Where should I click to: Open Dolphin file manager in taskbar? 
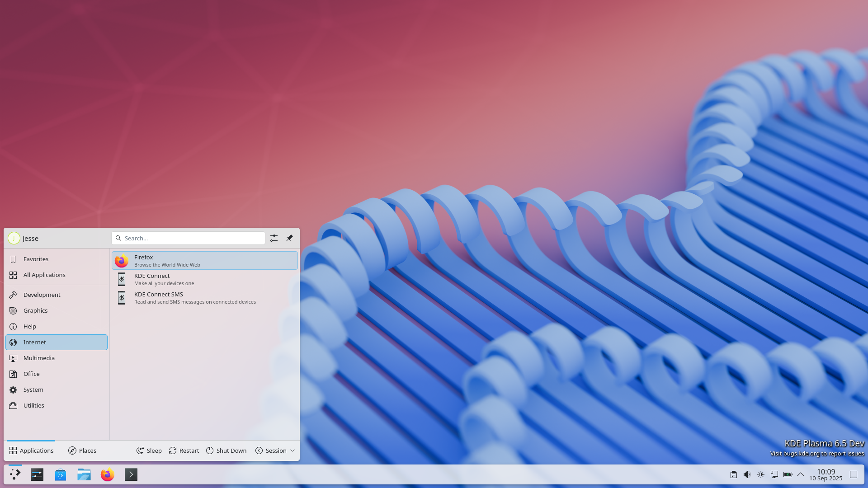tap(84, 474)
